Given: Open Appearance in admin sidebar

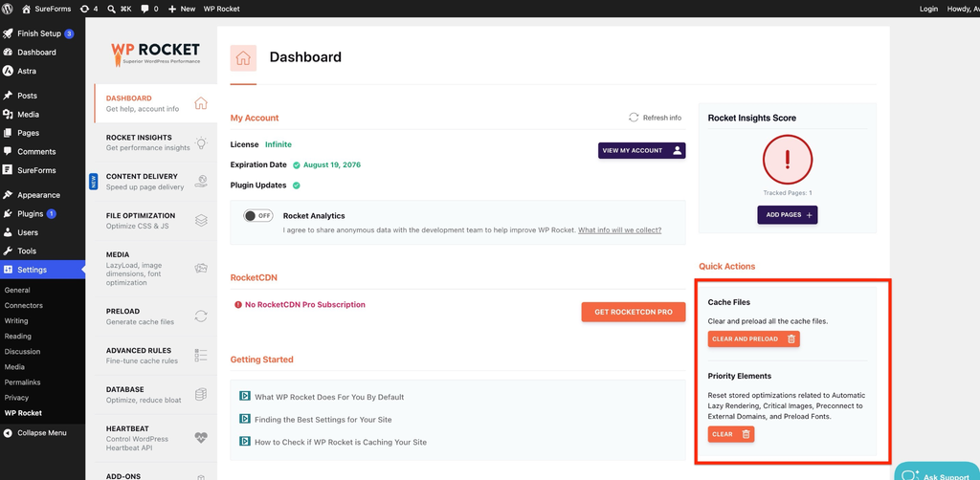Looking at the screenshot, I should click(42, 195).
